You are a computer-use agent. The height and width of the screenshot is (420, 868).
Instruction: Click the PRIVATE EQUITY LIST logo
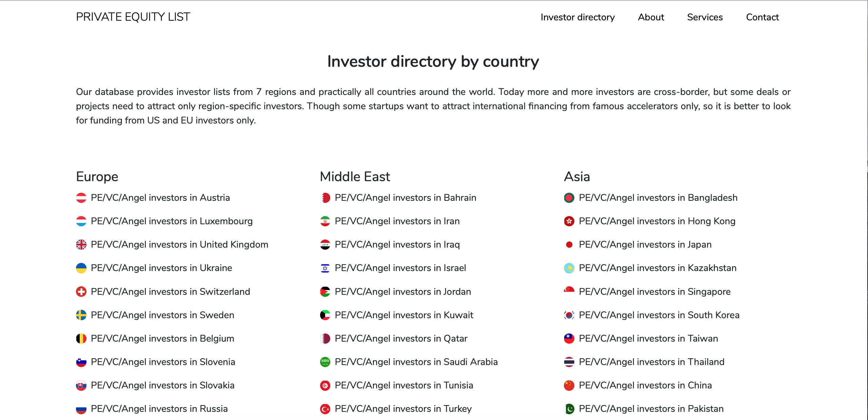(133, 17)
